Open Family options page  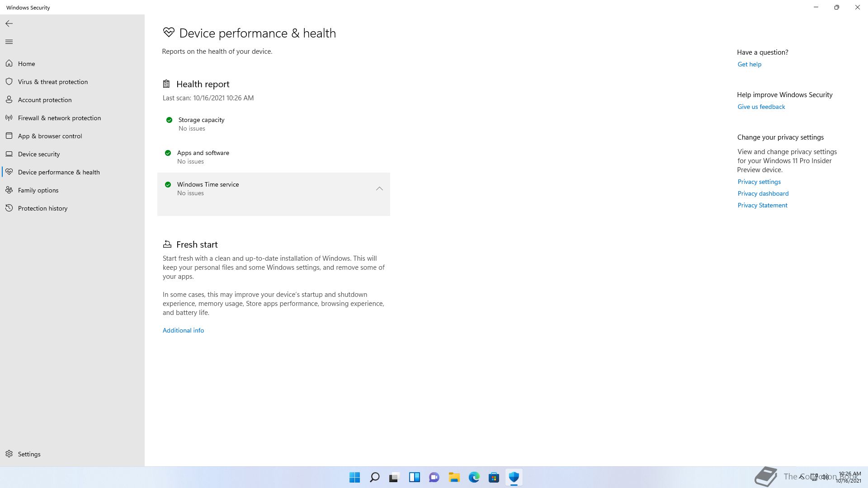pyautogui.click(x=72, y=190)
